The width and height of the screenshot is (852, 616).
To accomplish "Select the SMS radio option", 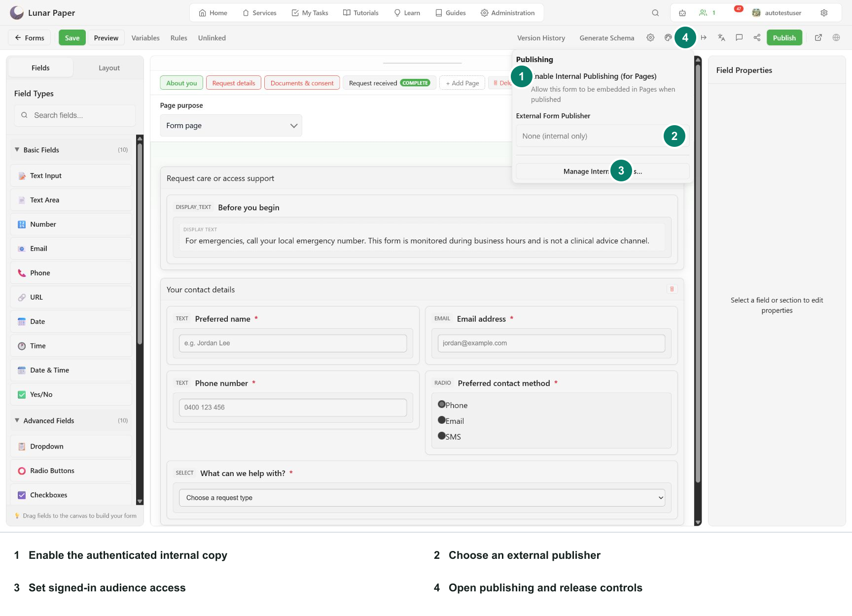I will tap(442, 436).
